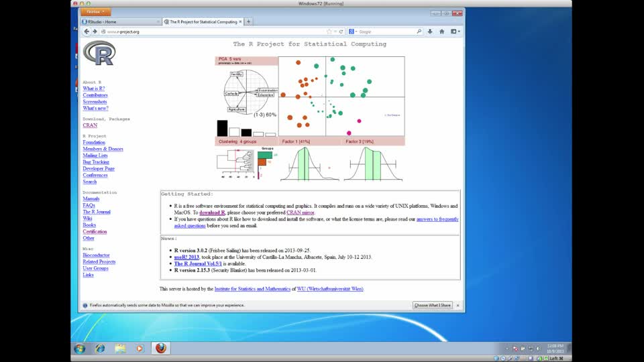Open WU (Wirtschaftsuniversität Wien) link
This screenshot has width=644, height=362.
click(x=330, y=289)
